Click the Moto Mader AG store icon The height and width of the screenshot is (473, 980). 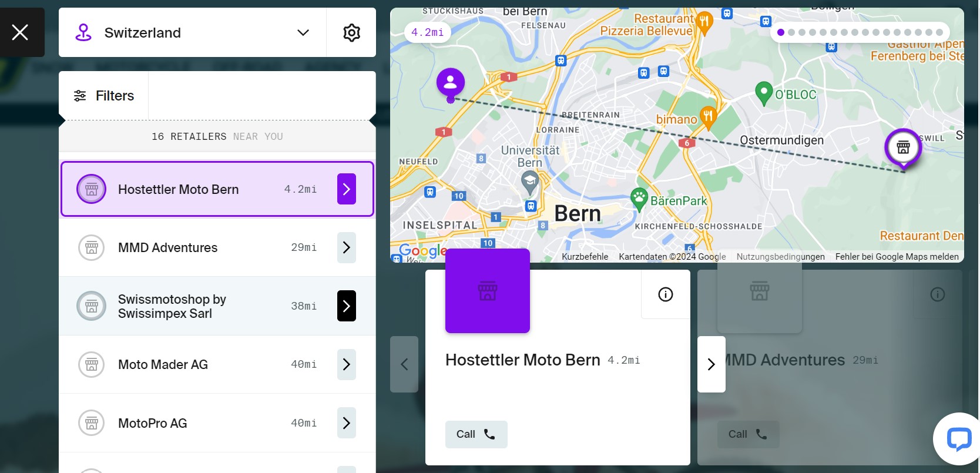(x=92, y=364)
